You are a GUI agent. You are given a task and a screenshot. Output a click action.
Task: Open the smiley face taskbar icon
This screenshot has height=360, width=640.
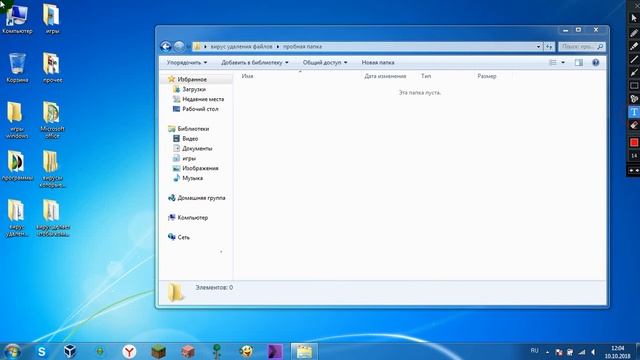pyautogui.click(x=246, y=351)
